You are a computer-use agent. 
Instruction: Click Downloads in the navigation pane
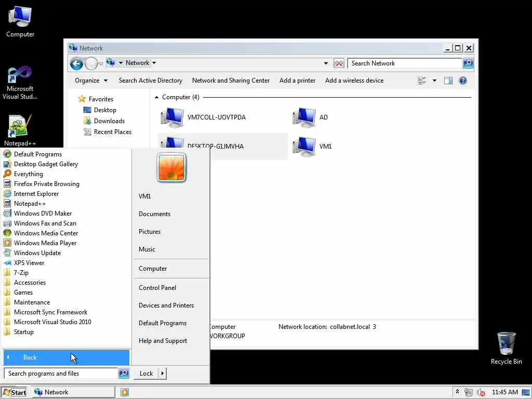pyautogui.click(x=109, y=121)
